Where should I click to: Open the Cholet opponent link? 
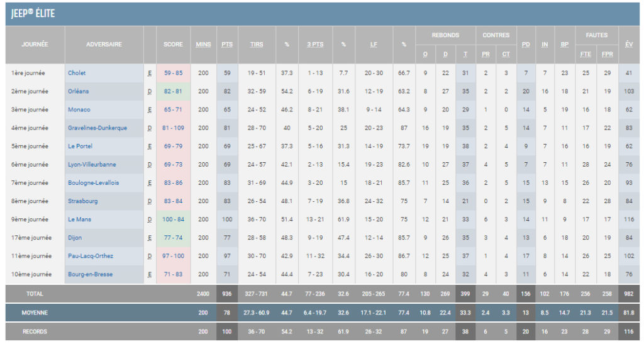click(77, 73)
